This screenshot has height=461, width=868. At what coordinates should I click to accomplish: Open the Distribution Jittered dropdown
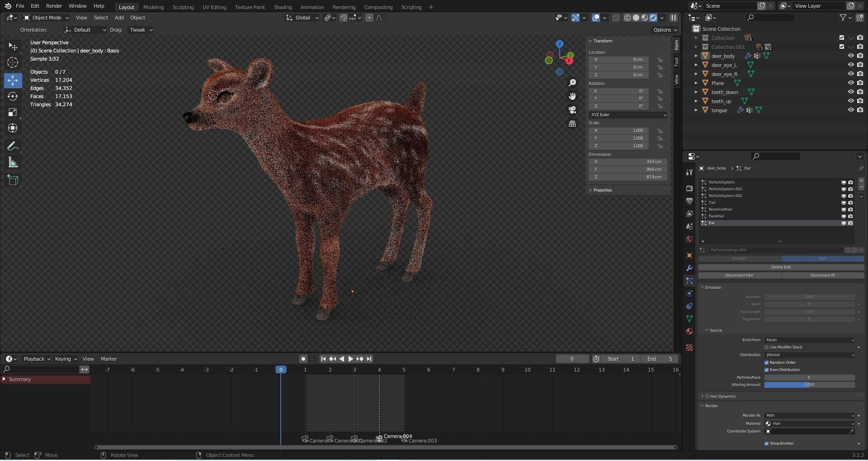810,355
